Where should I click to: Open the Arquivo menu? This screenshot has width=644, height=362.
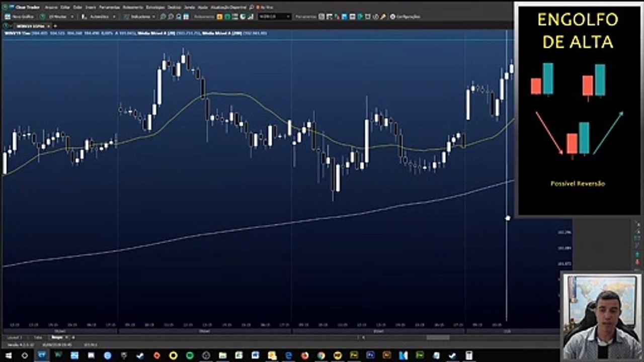coord(51,8)
